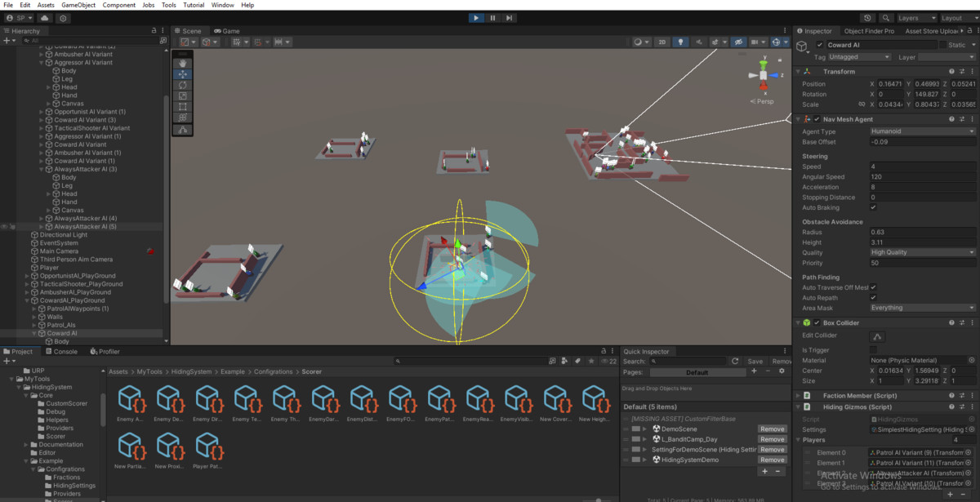Open the Gizmos toggle in Scene view toolbar
The height and width of the screenshot is (502, 980).
point(777,42)
